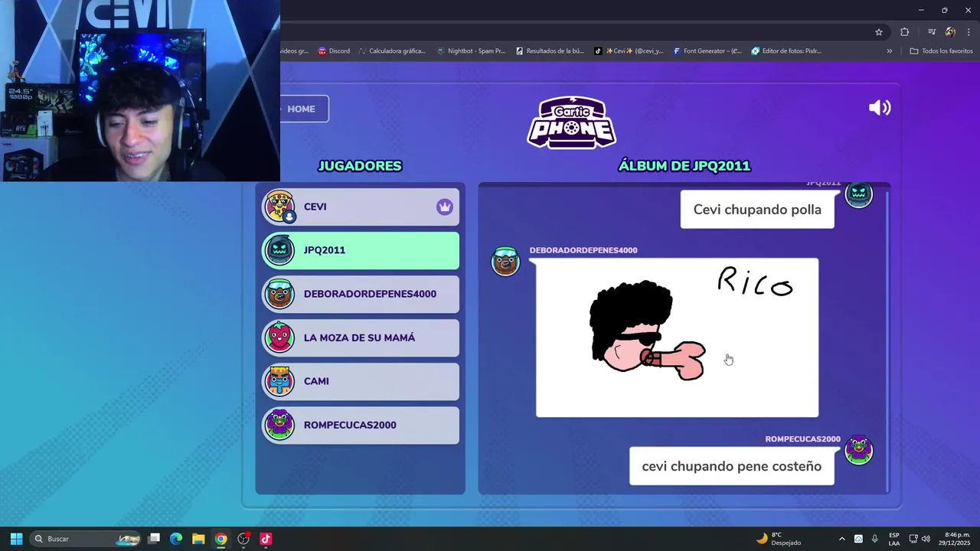Screen dimensions: 980x551
Task: Select player DEBORADORDEPENES4000 in the list
Action: (x=361, y=294)
